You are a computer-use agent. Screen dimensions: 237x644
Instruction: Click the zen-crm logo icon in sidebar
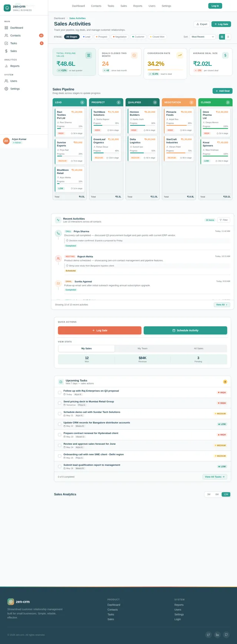point(7,8)
